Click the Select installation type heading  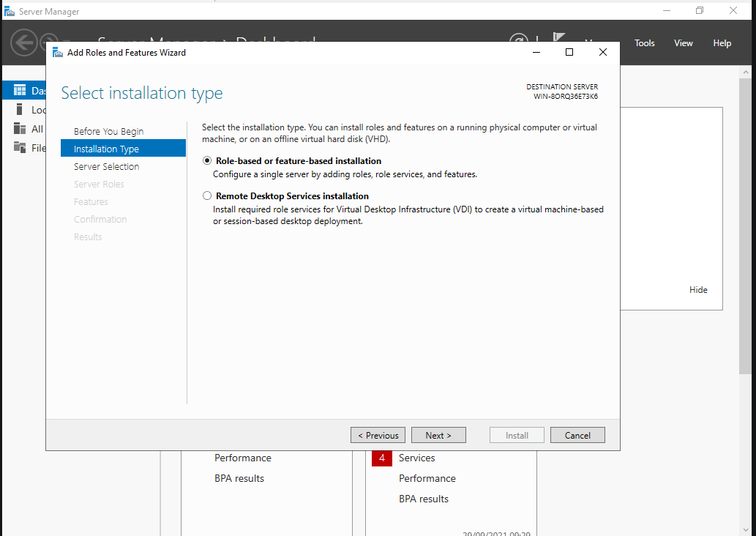[142, 93]
